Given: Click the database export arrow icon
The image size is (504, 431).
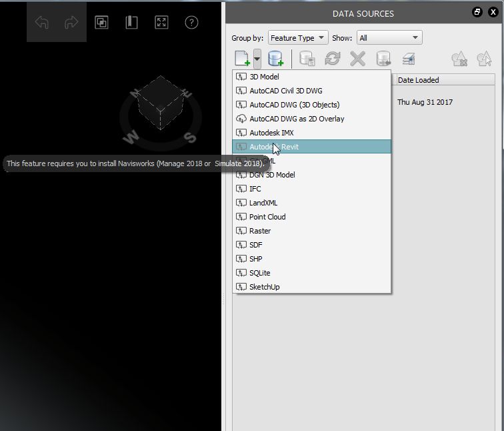Looking at the screenshot, I should 383,59.
